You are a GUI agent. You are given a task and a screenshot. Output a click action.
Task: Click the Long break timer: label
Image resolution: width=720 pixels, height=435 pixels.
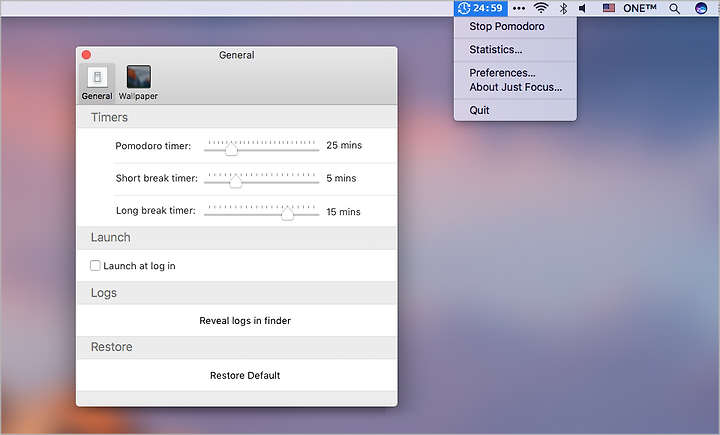coord(156,210)
